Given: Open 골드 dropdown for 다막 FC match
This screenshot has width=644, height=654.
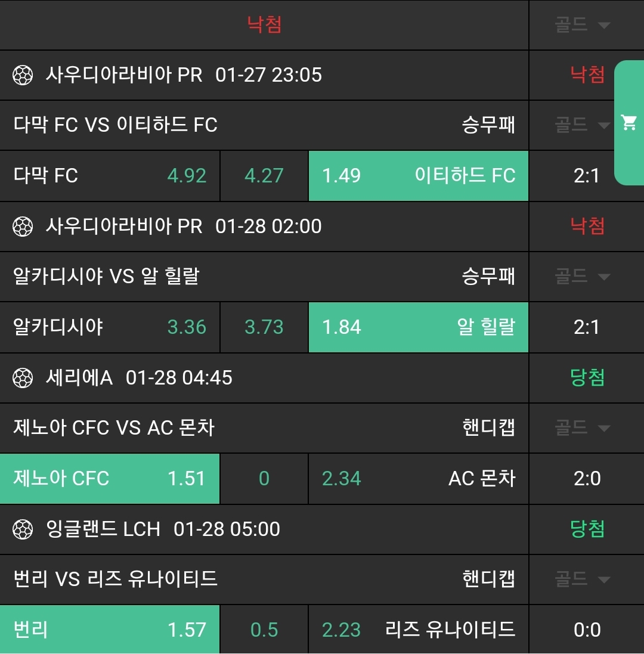Looking at the screenshot, I should coord(583,125).
